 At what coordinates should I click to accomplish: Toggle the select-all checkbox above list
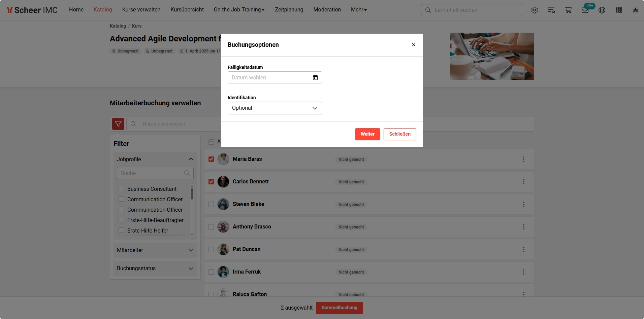point(211,142)
